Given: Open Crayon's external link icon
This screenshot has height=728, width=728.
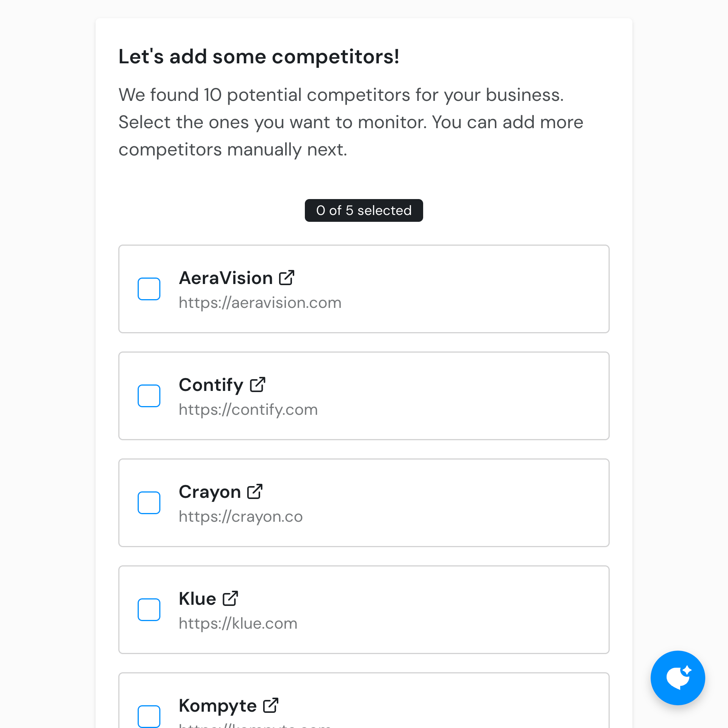Looking at the screenshot, I should pyautogui.click(x=254, y=491).
